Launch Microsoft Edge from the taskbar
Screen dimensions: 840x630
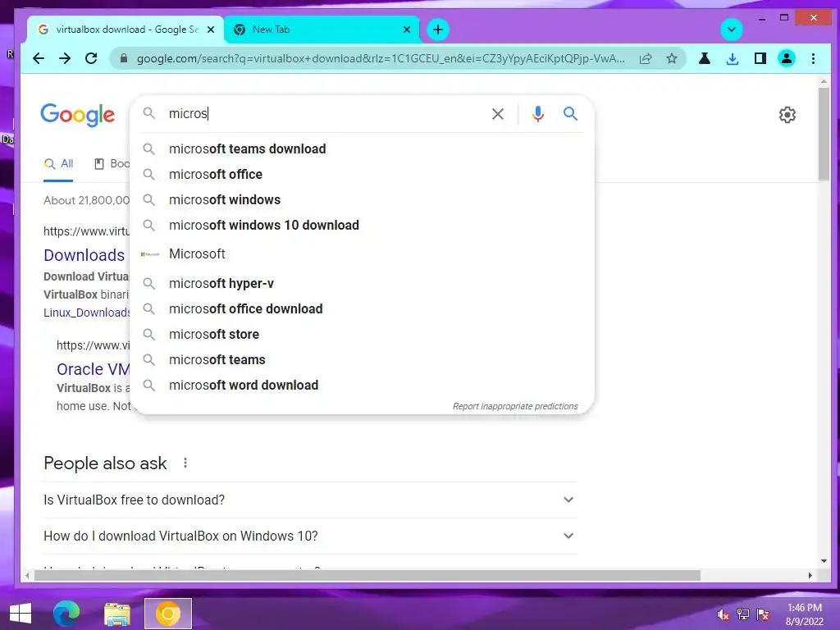coord(66,614)
